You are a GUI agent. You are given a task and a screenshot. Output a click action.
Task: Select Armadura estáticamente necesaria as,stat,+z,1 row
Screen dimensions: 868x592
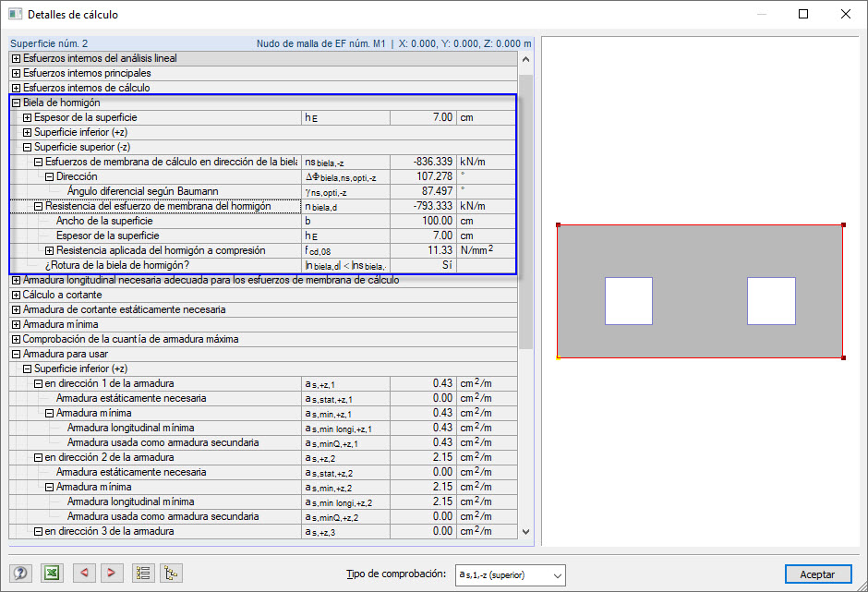coord(263,398)
